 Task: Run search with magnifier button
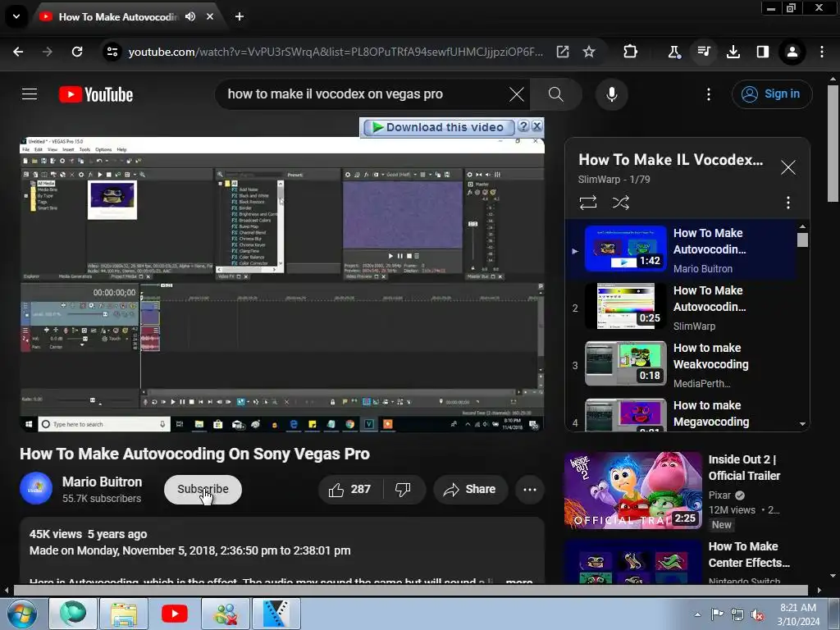tap(555, 94)
